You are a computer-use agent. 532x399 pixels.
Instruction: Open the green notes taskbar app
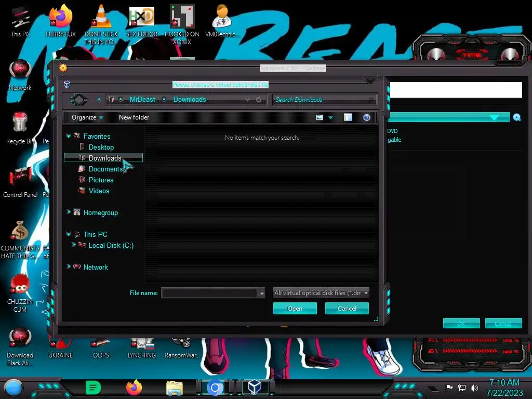click(x=94, y=388)
